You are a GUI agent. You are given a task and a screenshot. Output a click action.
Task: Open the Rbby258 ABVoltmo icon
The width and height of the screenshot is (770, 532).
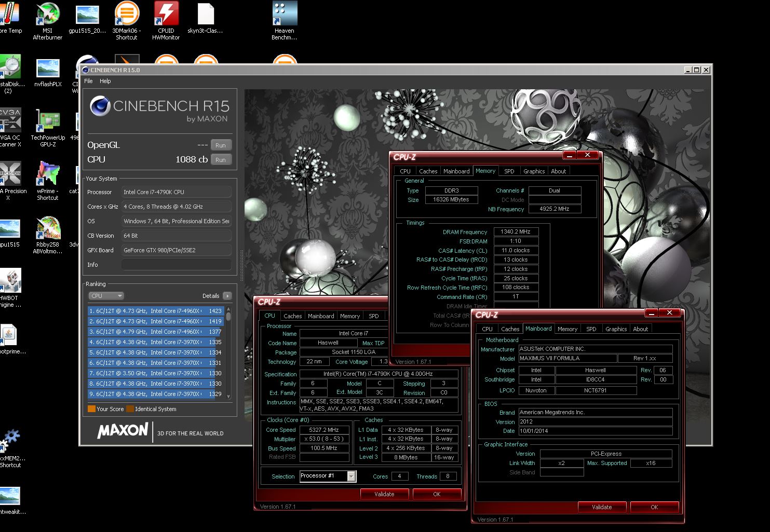click(x=48, y=235)
